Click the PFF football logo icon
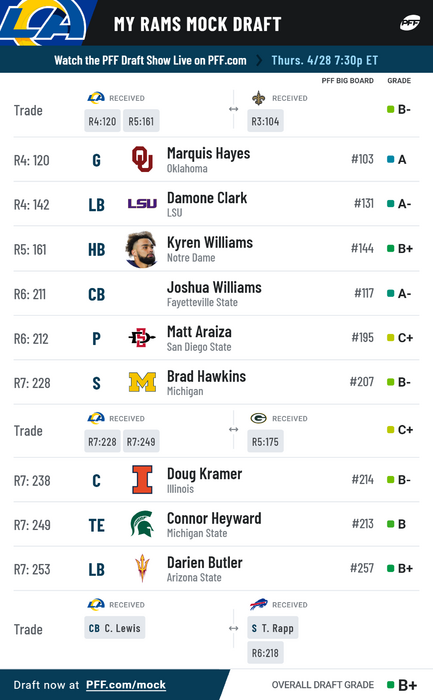433x700 pixels. (409, 23)
